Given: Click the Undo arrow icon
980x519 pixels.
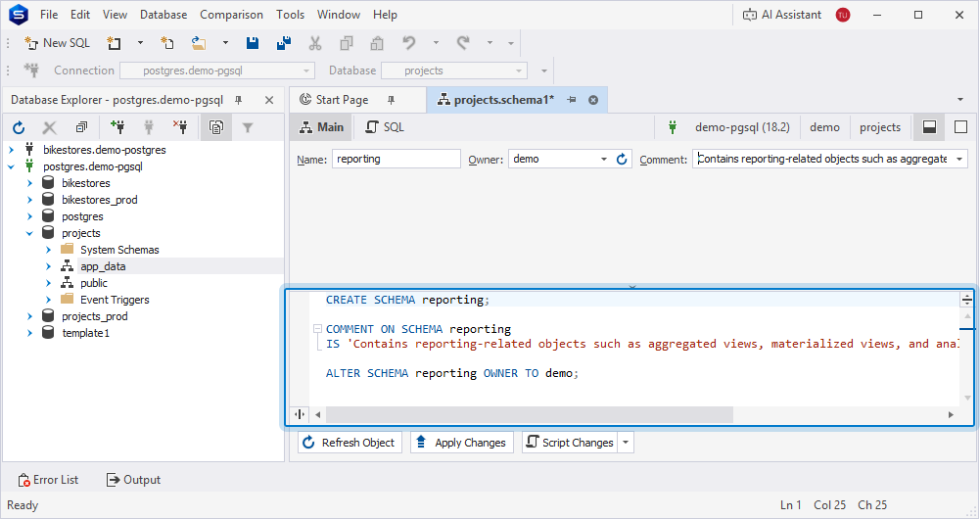Looking at the screenshot, I should 409,43.
